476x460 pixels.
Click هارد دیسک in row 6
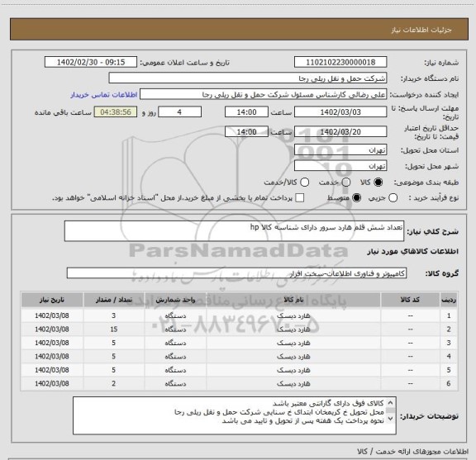(x=293, y=384)
